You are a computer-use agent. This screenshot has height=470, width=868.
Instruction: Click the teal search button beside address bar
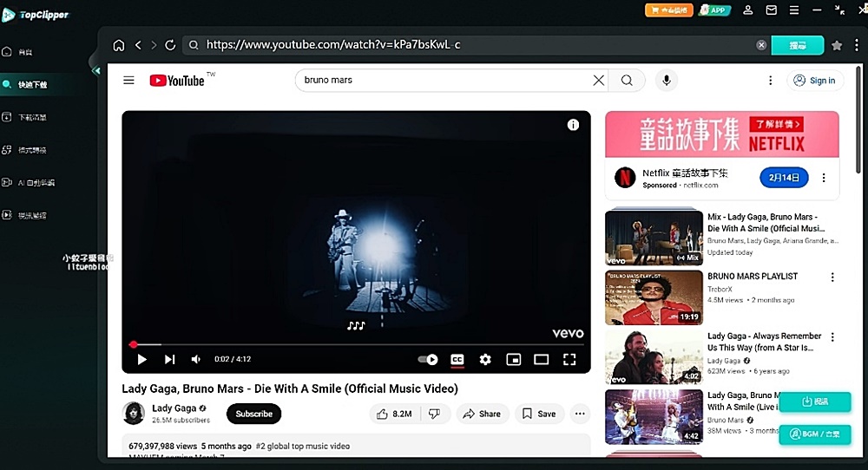[x=797, y=45]
